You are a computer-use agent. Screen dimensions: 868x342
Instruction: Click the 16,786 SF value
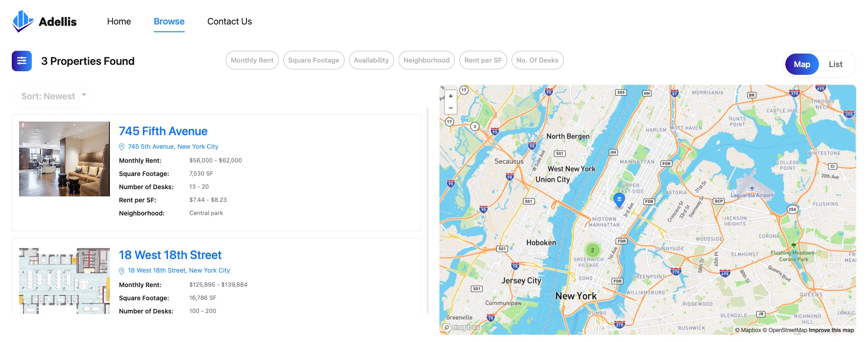tap(203, 298)
